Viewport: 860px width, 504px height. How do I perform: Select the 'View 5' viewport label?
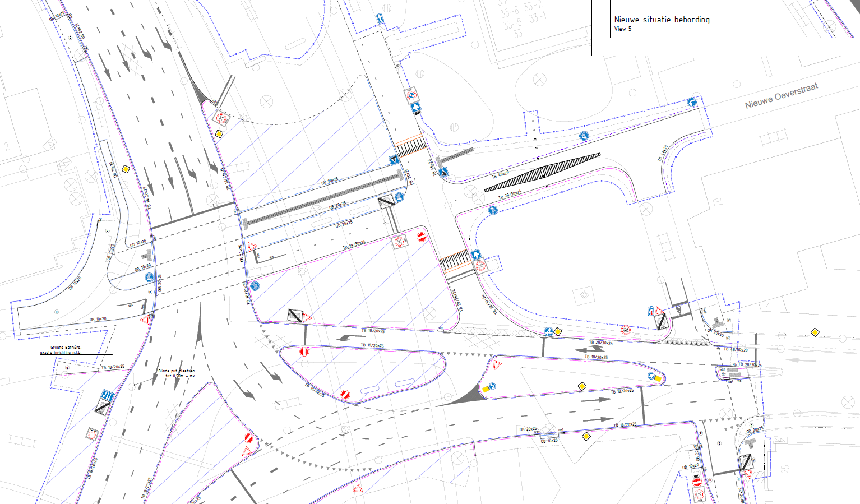click(622, 29)
